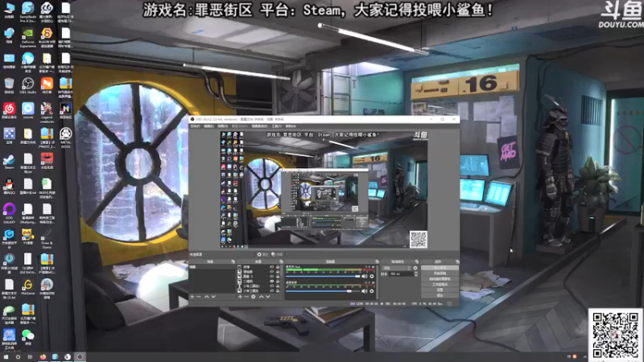The width and height of the screenshot is (644, 362).
Task: Open the WeChat desktop icon
Action: [28, 335]
